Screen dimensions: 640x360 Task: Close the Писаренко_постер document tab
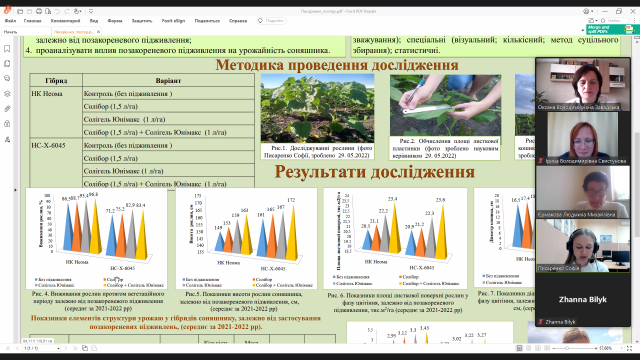98,31
